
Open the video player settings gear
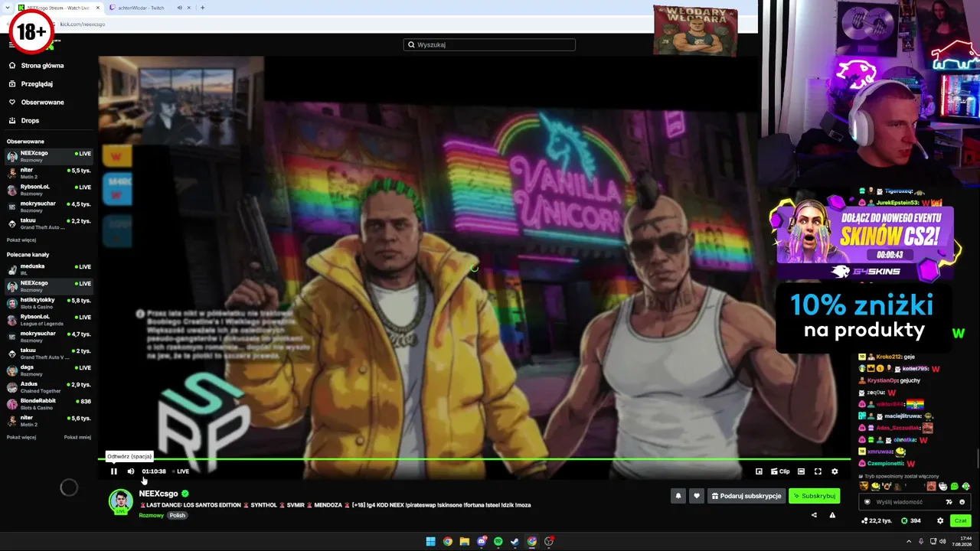(x=835, y=471)
